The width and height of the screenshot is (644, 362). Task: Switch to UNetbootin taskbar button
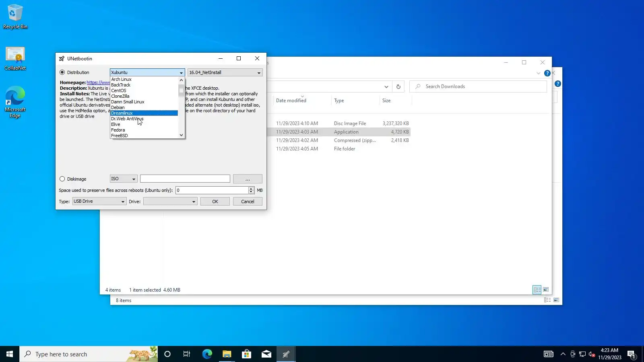click(286, 354)
